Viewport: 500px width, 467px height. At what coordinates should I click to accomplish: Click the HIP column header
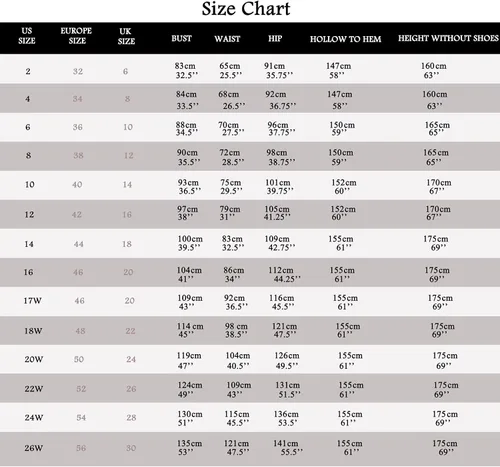[275, 38]
